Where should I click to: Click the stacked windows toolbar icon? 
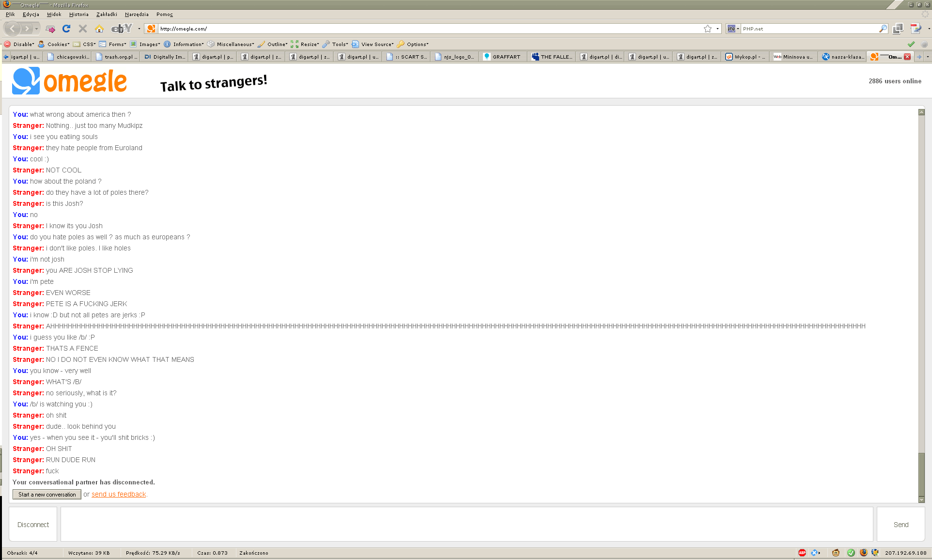click(898, 29)
